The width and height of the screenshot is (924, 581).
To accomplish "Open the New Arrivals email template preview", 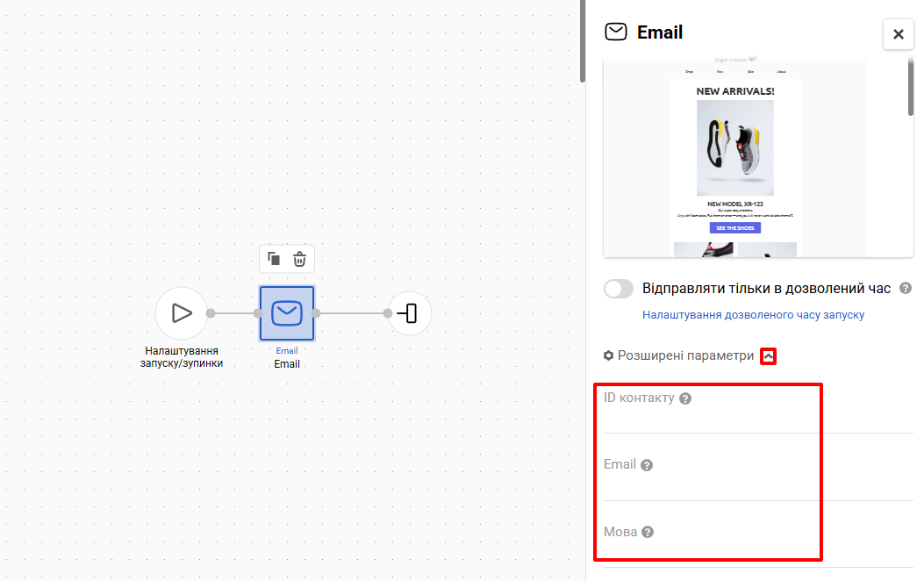I will pyautogui.click(x=758, y=157).
